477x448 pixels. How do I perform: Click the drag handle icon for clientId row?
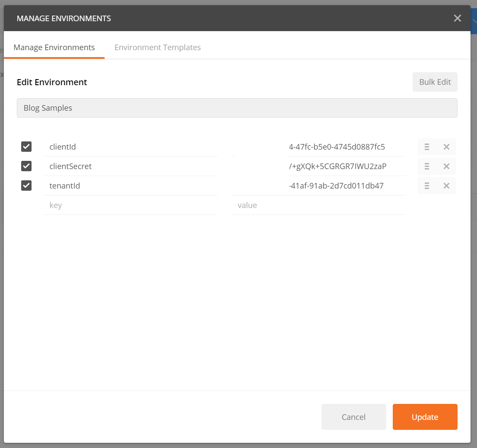pos(426,147)
